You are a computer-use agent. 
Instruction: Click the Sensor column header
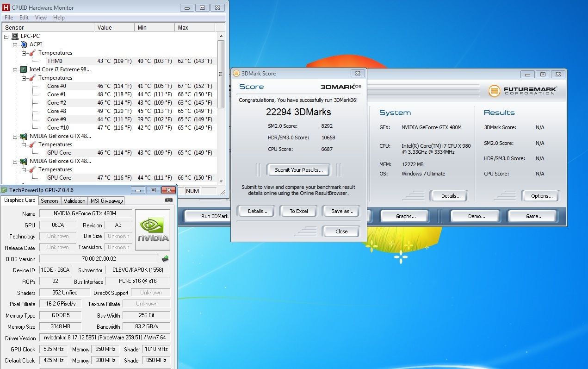point(48,28)
